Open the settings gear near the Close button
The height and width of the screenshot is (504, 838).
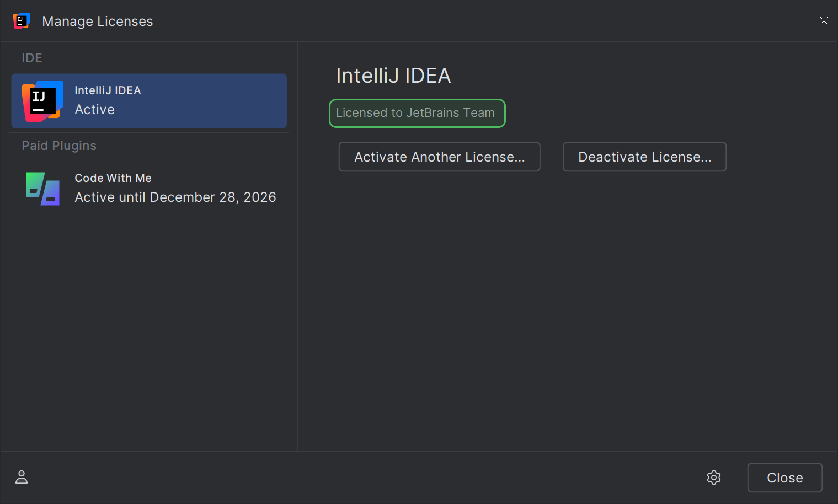[x=713, y=478]
